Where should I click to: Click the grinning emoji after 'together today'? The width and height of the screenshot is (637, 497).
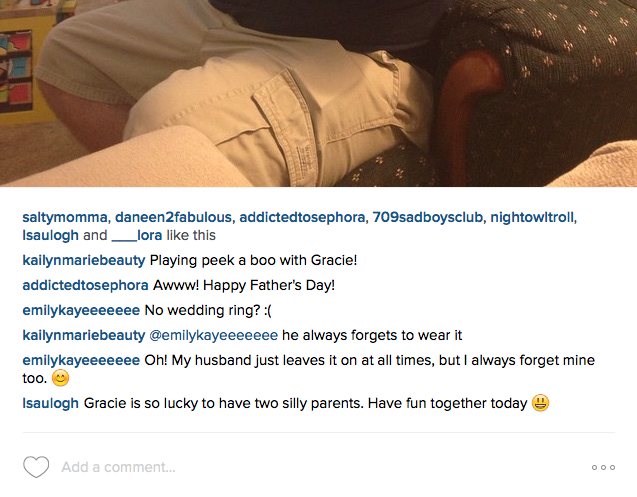click(540, 403)
